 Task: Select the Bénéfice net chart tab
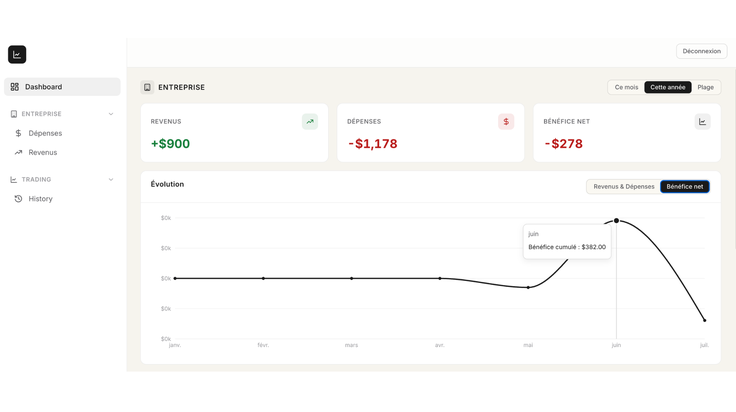click(685, 187)
